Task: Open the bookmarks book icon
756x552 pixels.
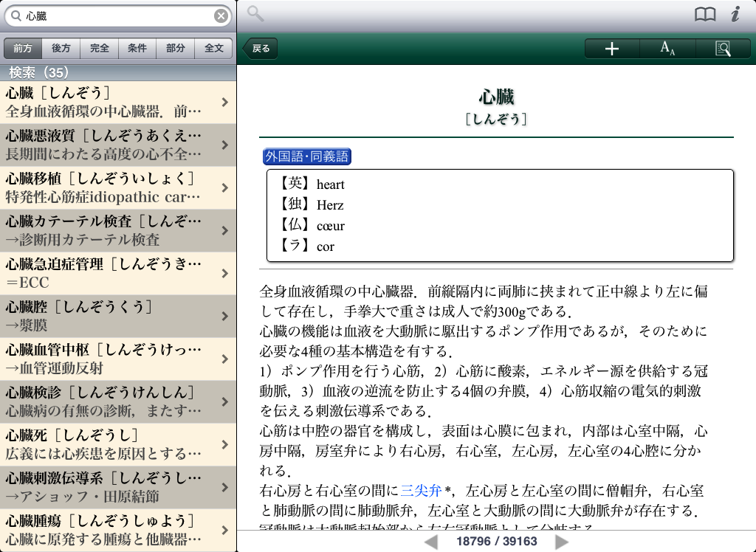Action: tap(705, 15)
